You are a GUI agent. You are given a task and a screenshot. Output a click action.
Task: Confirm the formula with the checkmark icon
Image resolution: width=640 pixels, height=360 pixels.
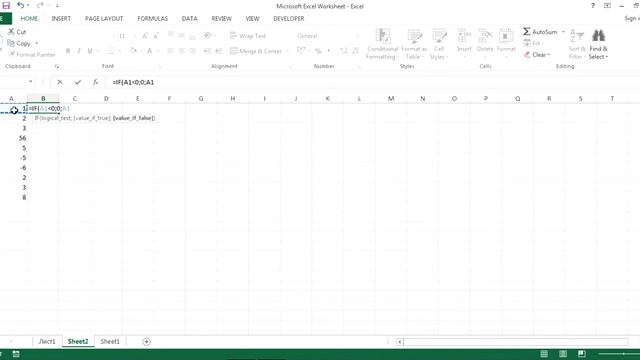pos(78,82)
